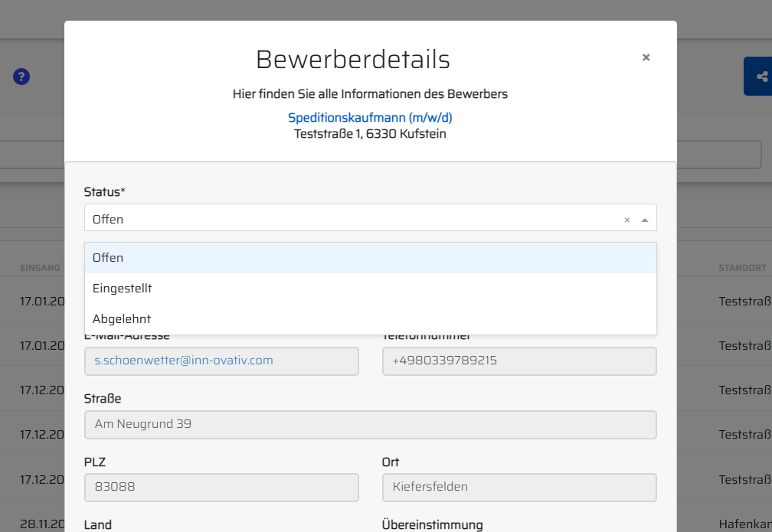This screenshot has height=532, width=772.
Task: Open the Speditionskaufmann (m/w/d) job link
Action: 370,118
